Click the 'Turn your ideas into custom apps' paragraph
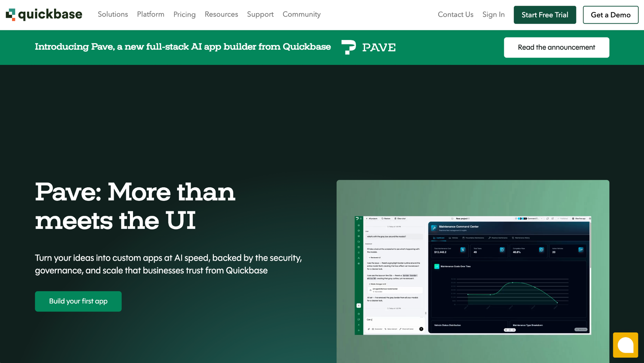 pos(168,264)
